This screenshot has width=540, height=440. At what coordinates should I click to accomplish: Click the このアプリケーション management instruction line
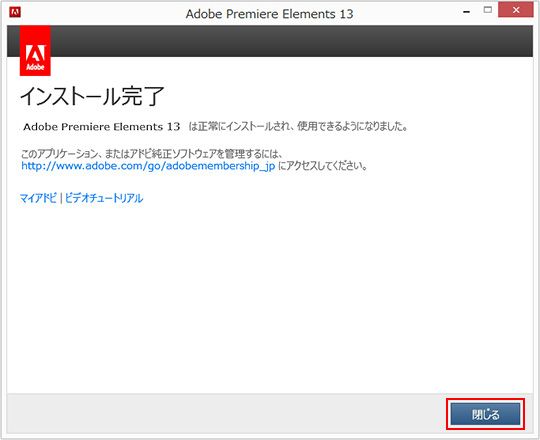(x=152, y=154)
